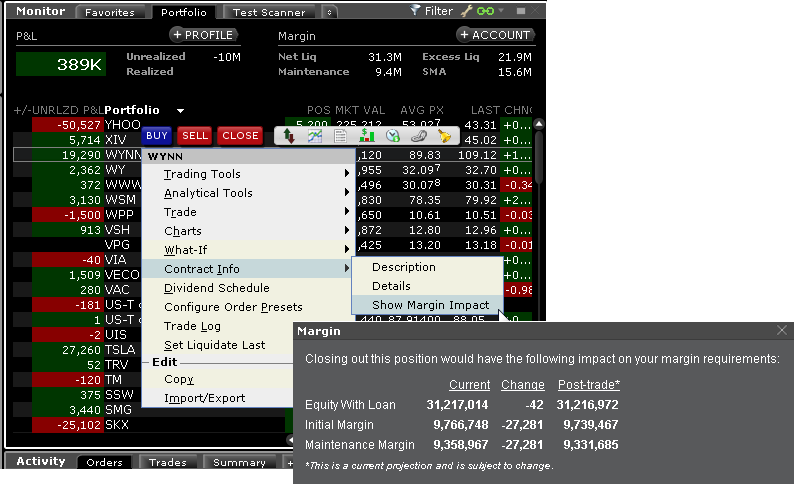Click scrollbar up arrow in portfolio list
794x484 pixels.
coord(539,124)
